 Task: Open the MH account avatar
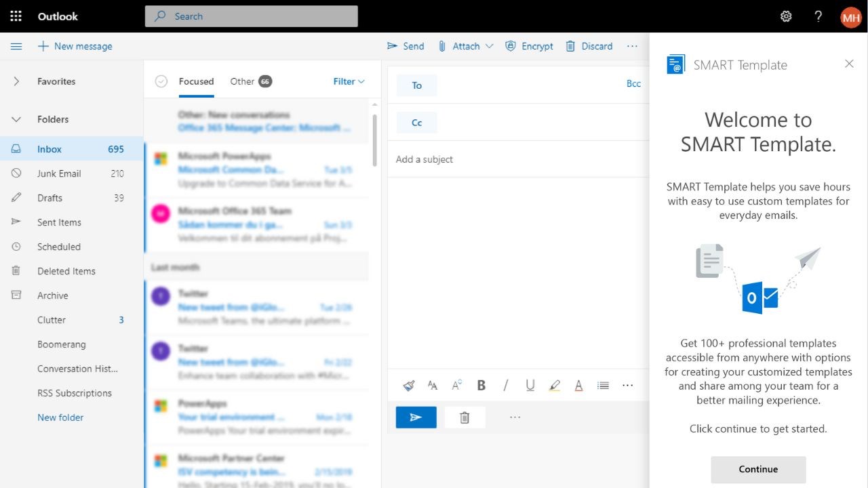click(x=851, y=17)
